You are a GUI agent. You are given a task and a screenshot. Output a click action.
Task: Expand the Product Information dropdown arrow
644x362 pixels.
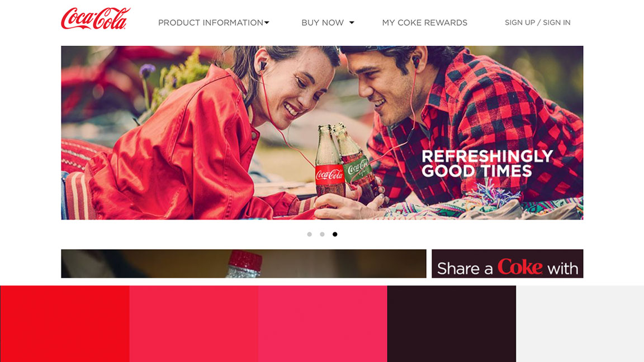[267, 22]
